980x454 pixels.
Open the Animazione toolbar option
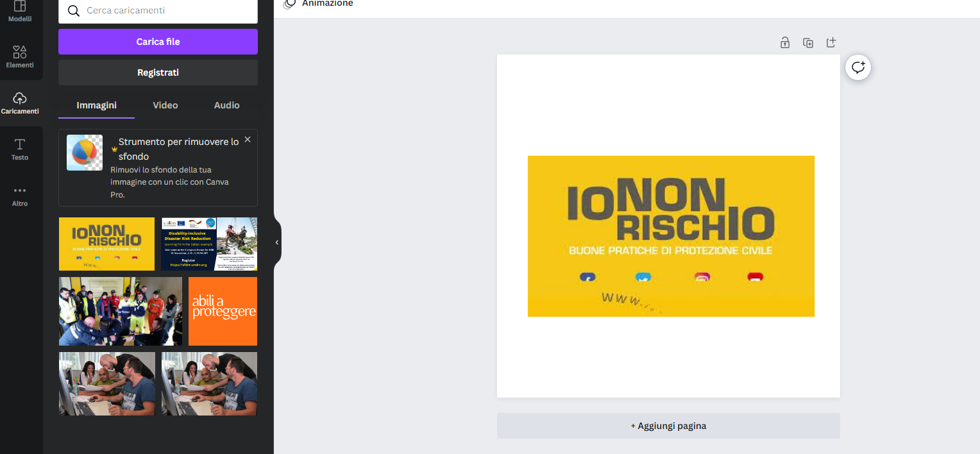[x=327, y=3]
